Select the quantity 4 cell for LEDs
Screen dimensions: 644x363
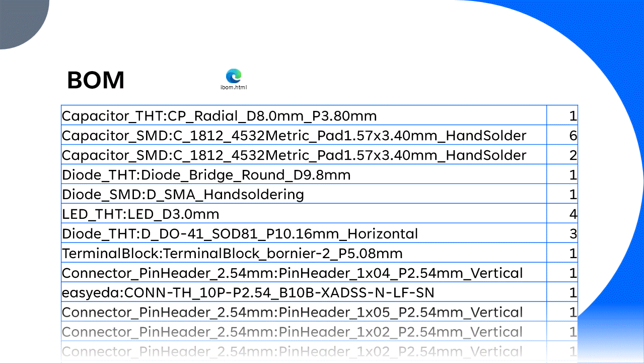click(562, 214)
